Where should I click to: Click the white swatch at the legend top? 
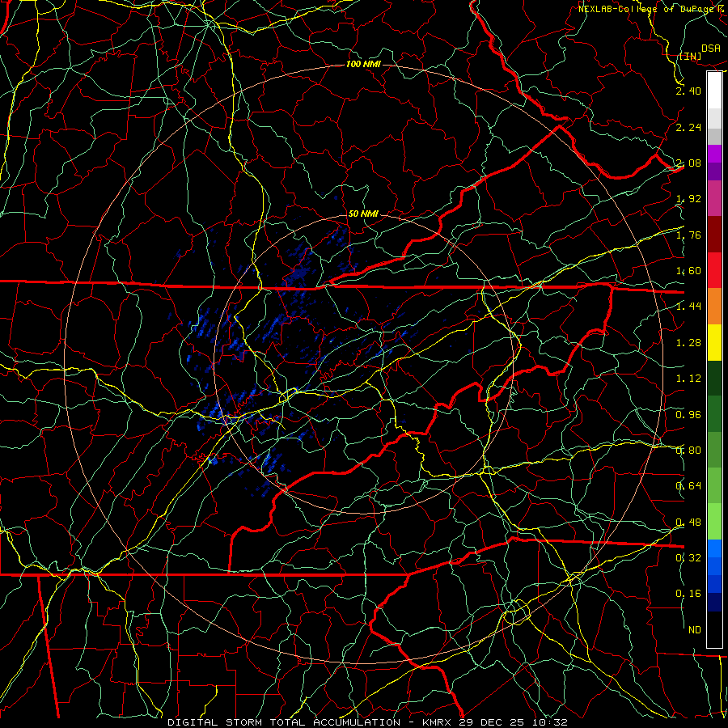pyautogui.click(x=714, y=90)
